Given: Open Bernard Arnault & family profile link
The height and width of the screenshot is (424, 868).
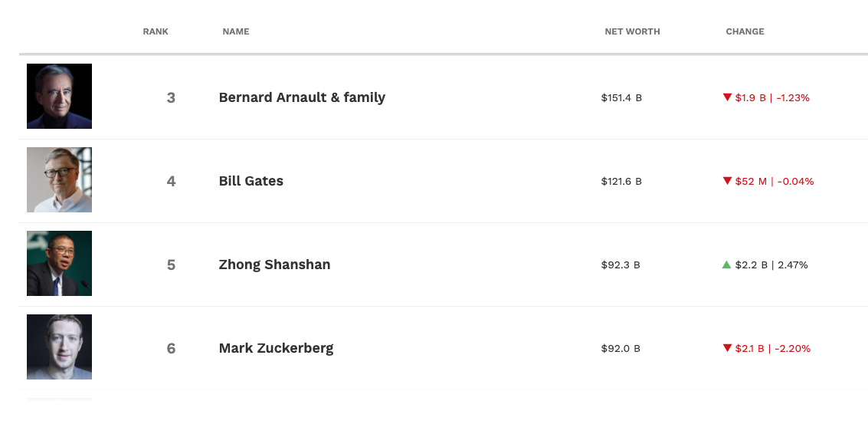Looking at the screenshot, I should point(302,97).
